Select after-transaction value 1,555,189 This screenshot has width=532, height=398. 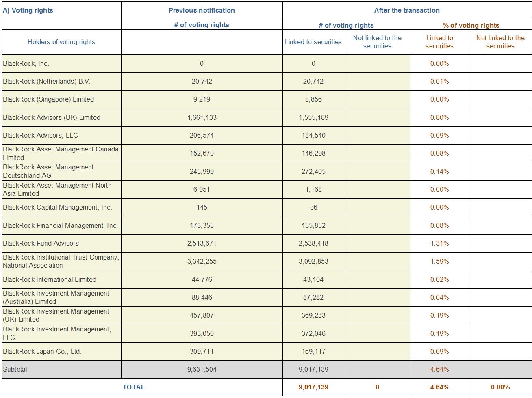(313, 117)
